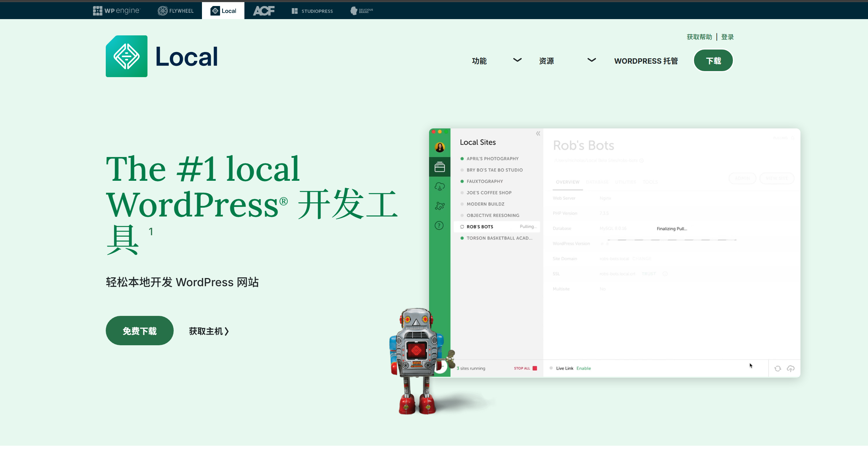The height and width of the screenshot is (468, 868).
Task: Open the ACF brand logo
Action: [x=264, y=11]
